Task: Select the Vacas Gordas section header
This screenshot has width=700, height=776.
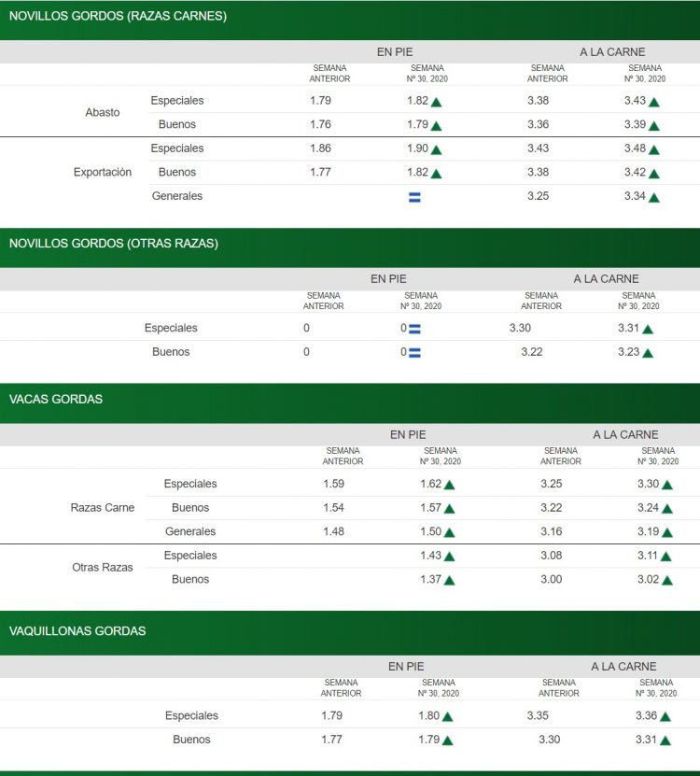Action: pos(56,399)
